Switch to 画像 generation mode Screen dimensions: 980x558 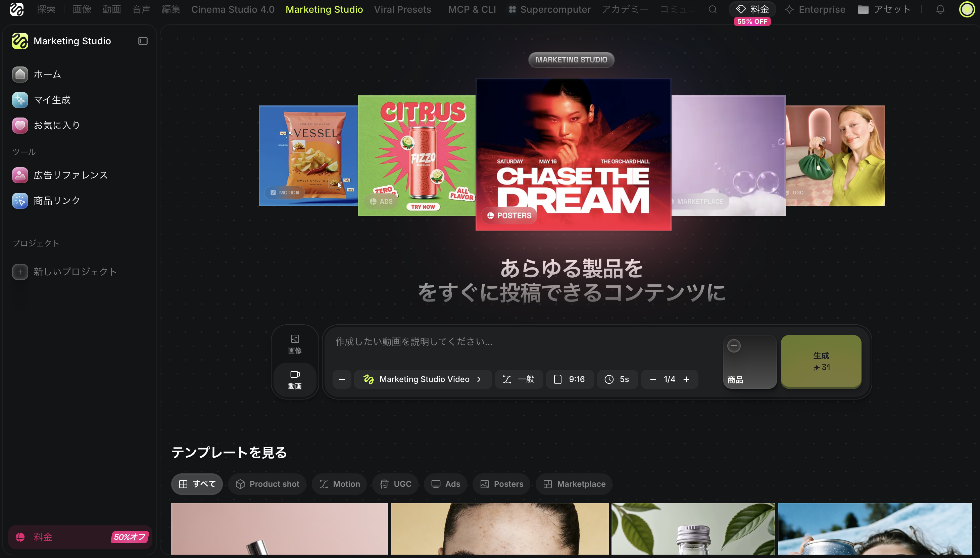[x=295, y=344]
